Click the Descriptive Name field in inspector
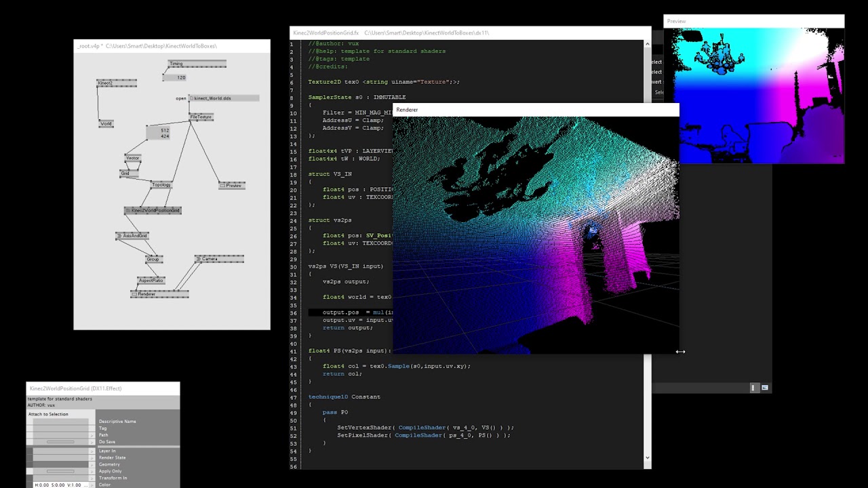This screenshot has width=868, height=488. (60, 422)
